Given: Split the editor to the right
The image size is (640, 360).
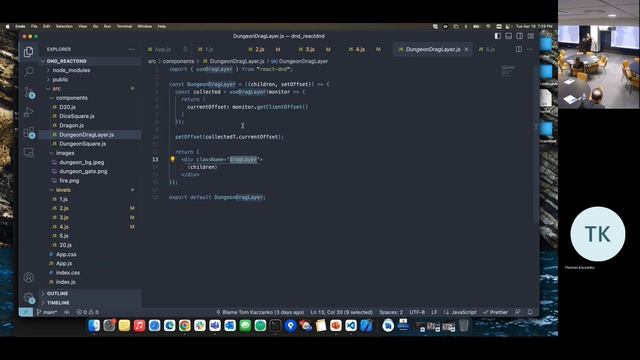Looking at the screenshot, I should tap(519, 49).
